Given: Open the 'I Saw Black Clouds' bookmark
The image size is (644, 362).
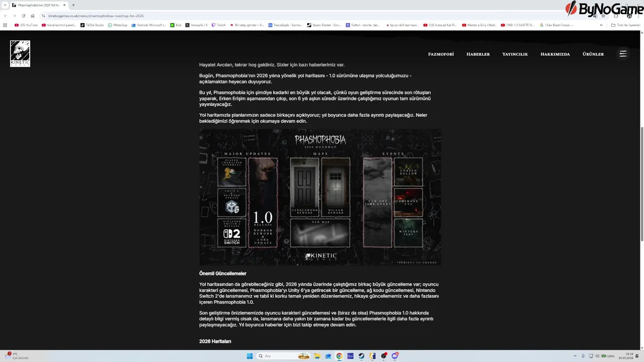Looking at the screenshot, I should [x=556, y=25].
